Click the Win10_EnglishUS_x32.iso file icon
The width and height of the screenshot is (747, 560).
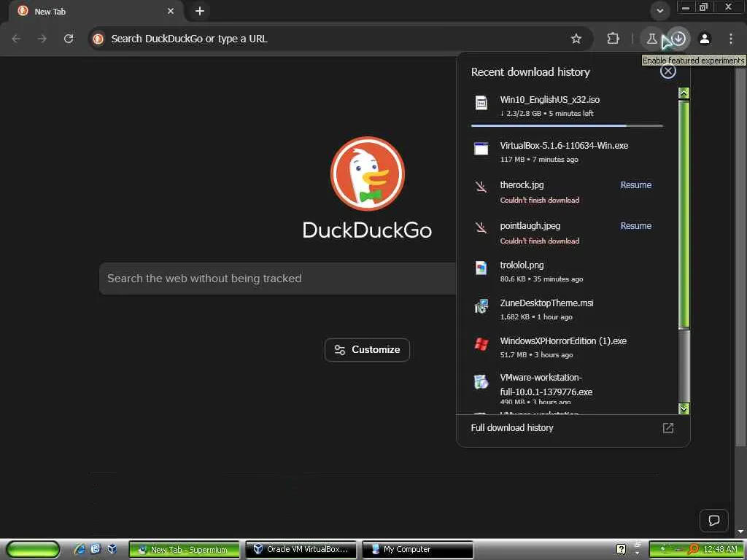tap(481, 103)
